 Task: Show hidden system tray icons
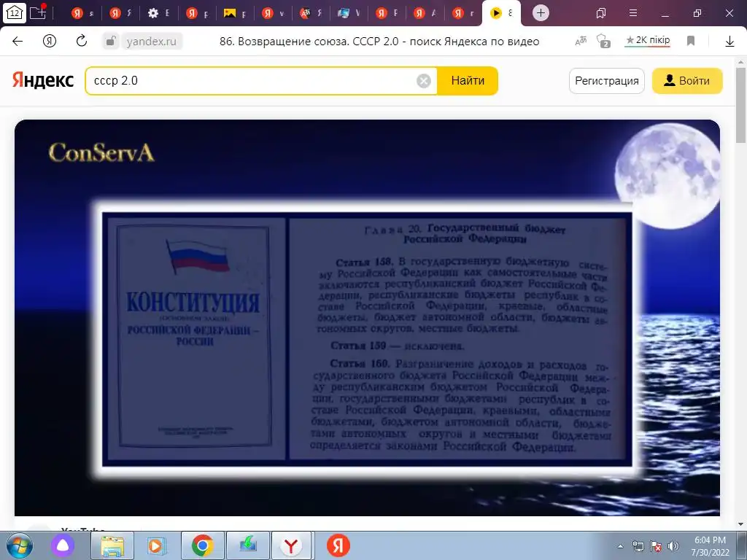620,546
